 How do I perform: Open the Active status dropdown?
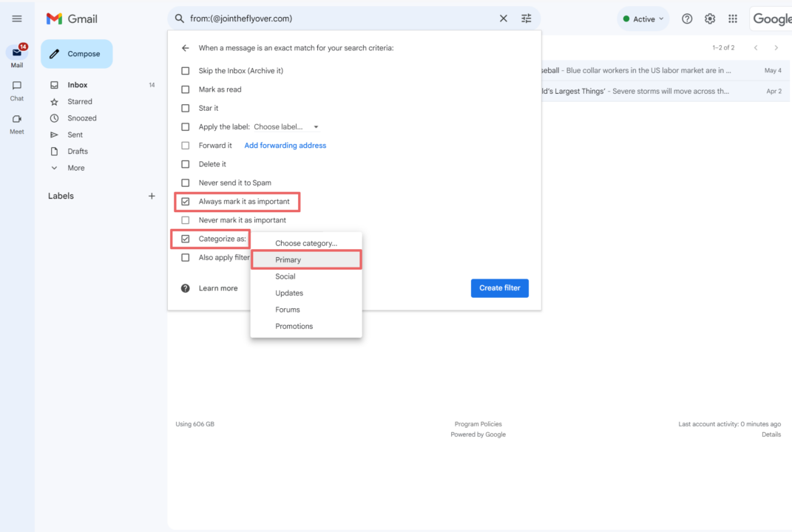coord(643,19)
